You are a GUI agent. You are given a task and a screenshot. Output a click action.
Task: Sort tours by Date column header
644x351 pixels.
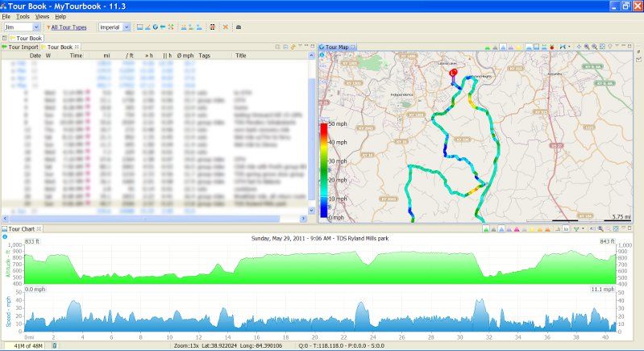[35, 56]
